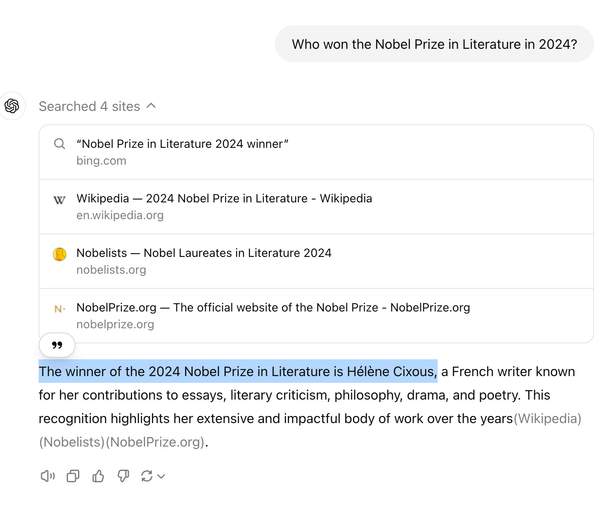The height and width of the screenshot is (508, 600).
Task: Open the dropdown chevron beside the regenerate icon
Action: click(x=161, y=476)
